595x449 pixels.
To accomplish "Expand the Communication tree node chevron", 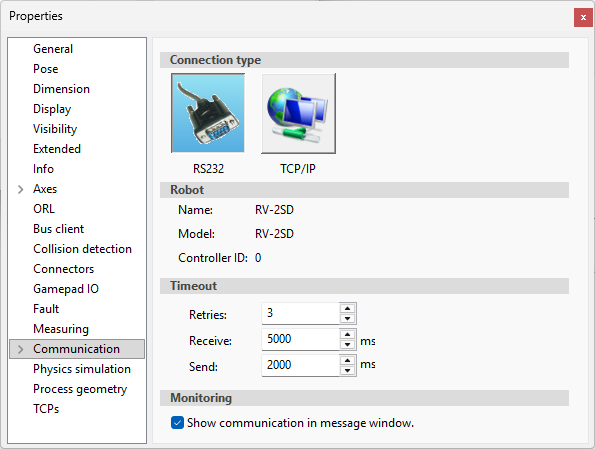I will [x=20, y=349].
